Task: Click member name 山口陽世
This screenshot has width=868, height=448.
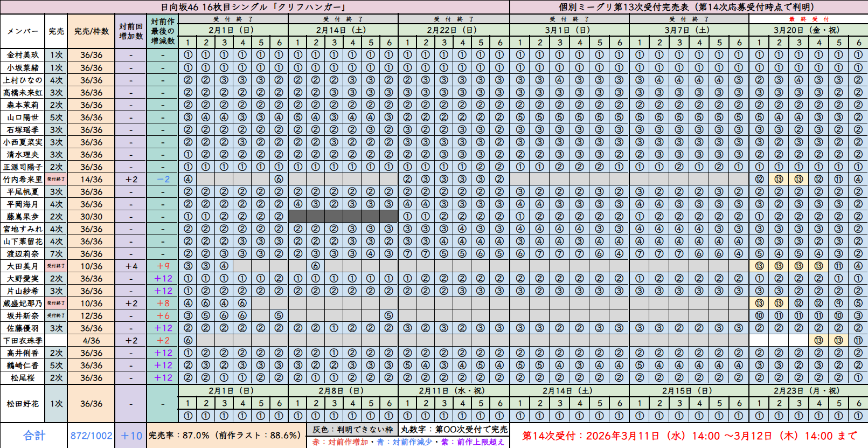Action: [x=23, y=118]
